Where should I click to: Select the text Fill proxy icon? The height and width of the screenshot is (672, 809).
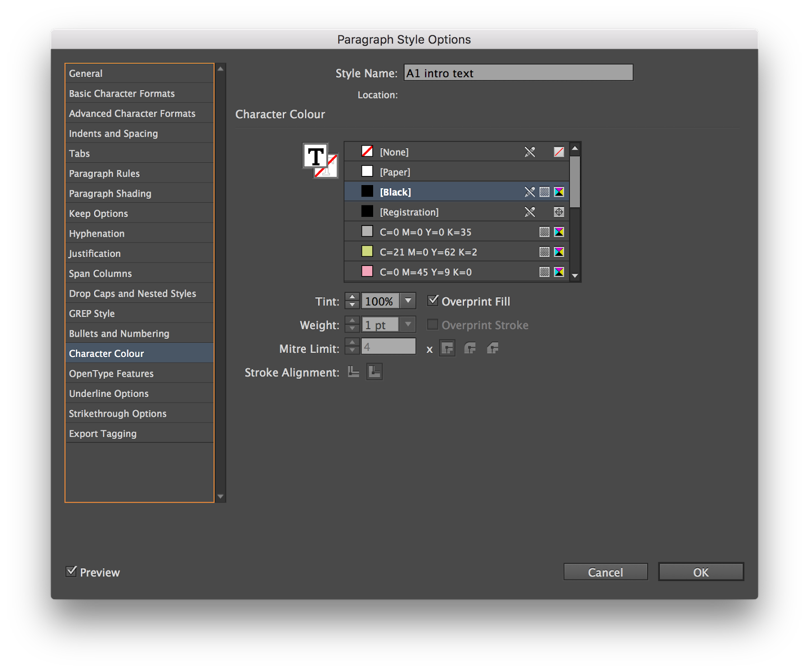[x=315, y=156]
